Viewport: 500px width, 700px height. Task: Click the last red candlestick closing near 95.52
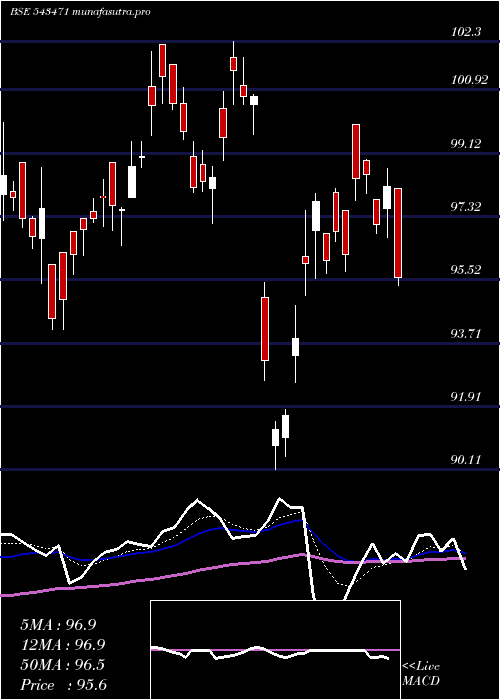click(x=398, y=233)
